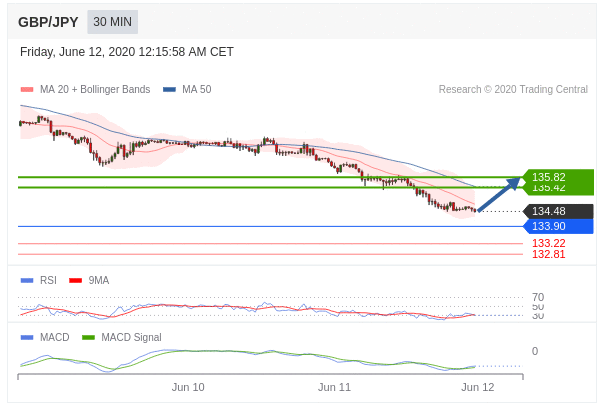This screenshot has width=604, height=407.
Task: Click the Jun 11 date axis label
Action: tap(334, 387)
